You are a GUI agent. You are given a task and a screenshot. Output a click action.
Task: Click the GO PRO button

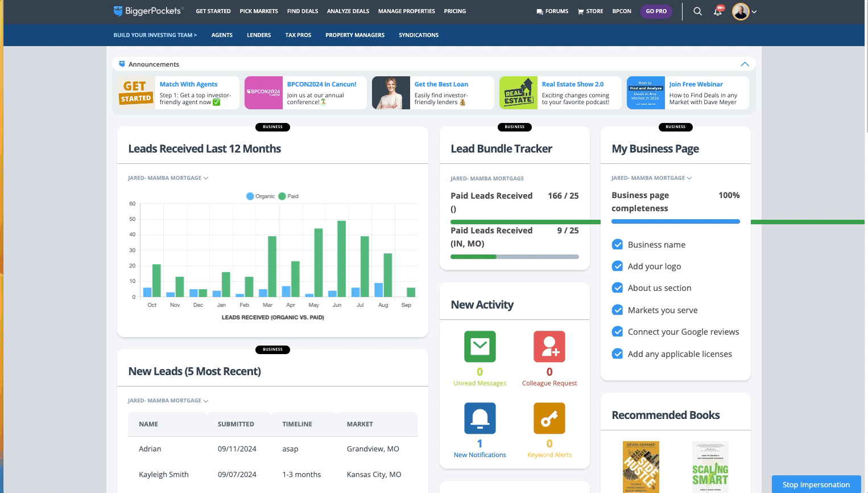pos(656,11)
